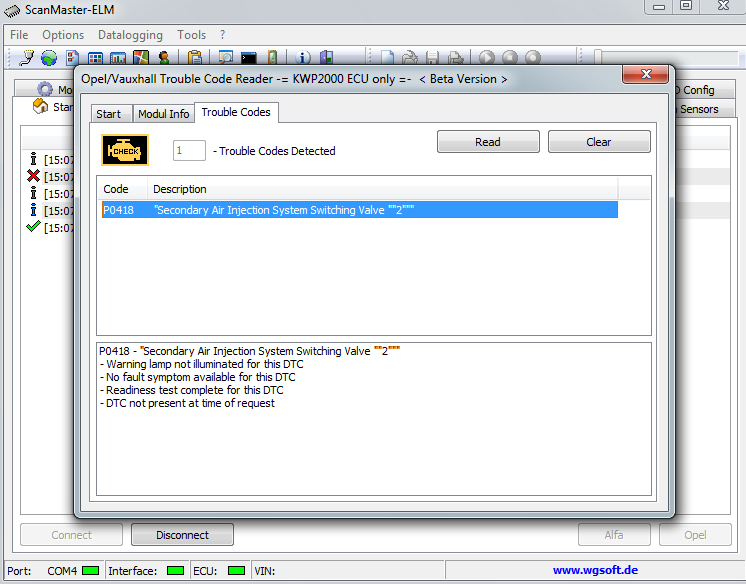Click the COM4 port status indicator

[90, 570]
